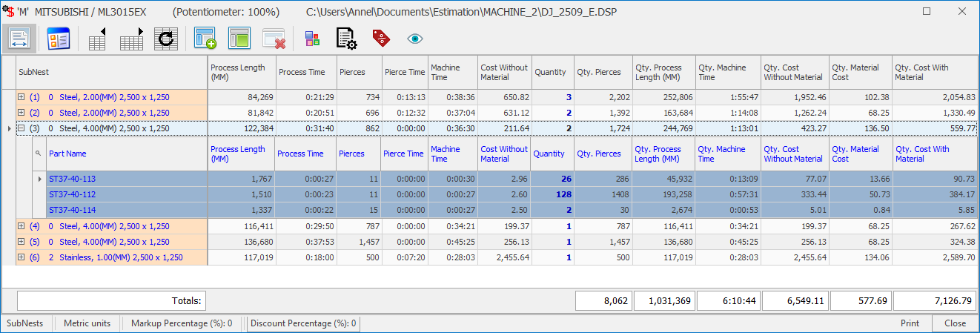Sort by top Qty. Cost With Material header

coord(936,72)
